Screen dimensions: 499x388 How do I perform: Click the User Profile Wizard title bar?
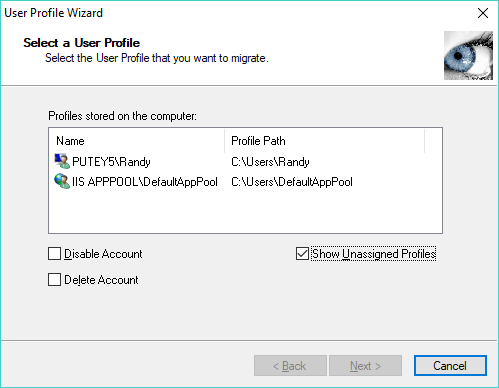233,13
